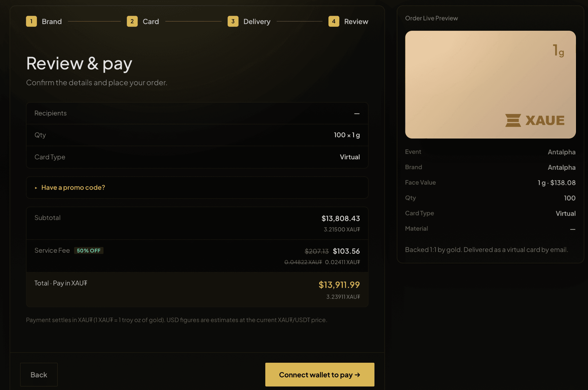Click the XAUE logo on gold card
The width and height of the screenshot is (588, 390).
[x=535, y=120]
